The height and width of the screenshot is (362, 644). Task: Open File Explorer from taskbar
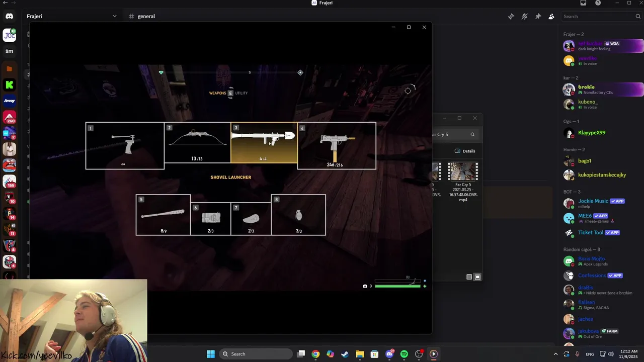pyautogui.click(x=360, y=354)
